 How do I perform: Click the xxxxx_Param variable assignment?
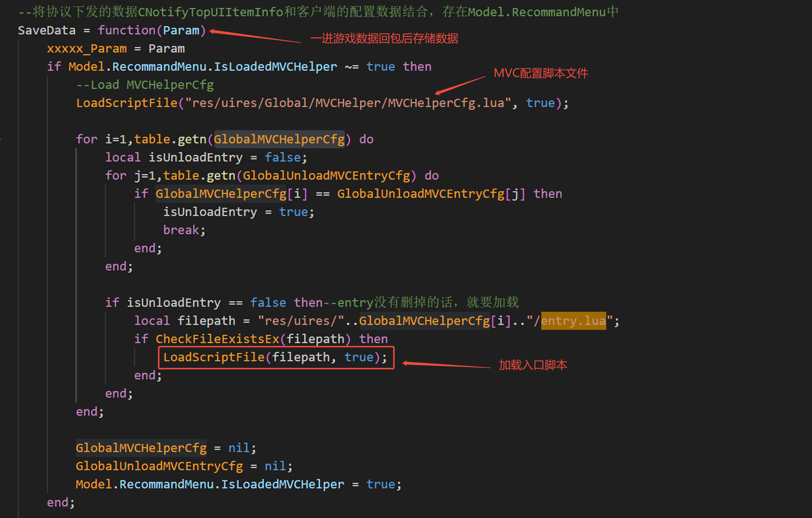click(x=87, y=49)
